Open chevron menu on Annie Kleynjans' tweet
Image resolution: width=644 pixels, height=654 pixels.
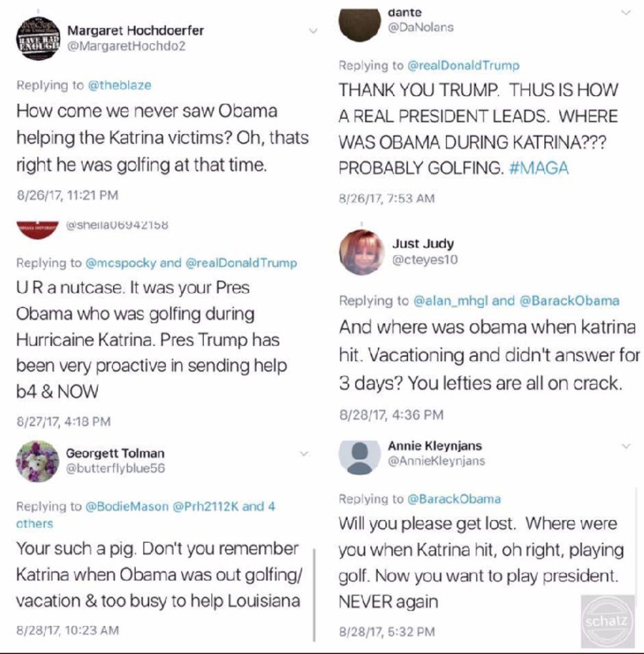(626, 446)
